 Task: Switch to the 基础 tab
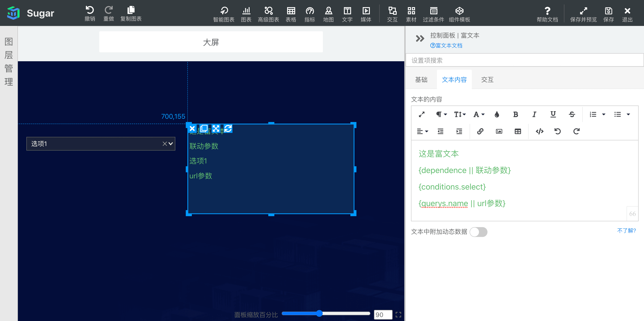[x=421, y=80]
